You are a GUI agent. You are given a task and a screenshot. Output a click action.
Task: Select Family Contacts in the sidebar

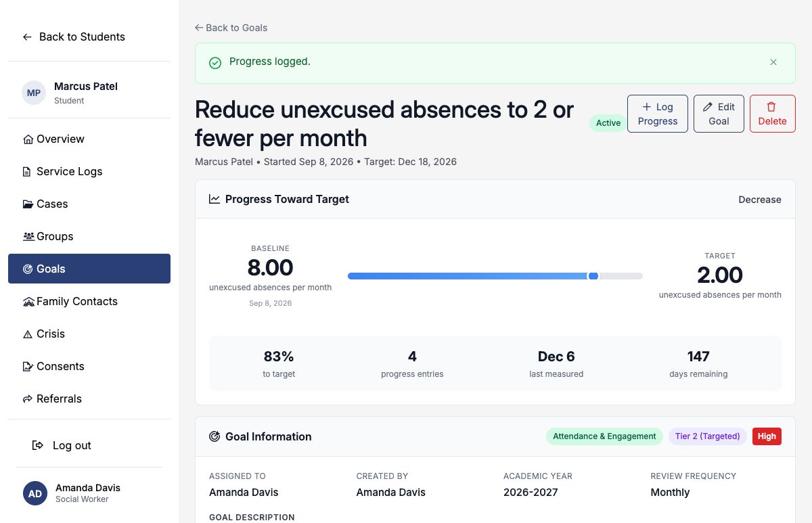89,301
